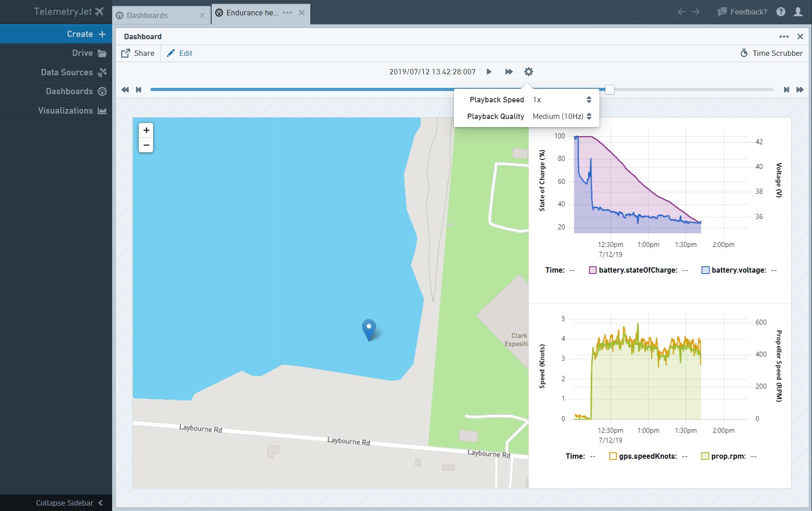Click the fast-forward playback icon
812x511 pixels.
pyautogui.click(x=509, y=72)
